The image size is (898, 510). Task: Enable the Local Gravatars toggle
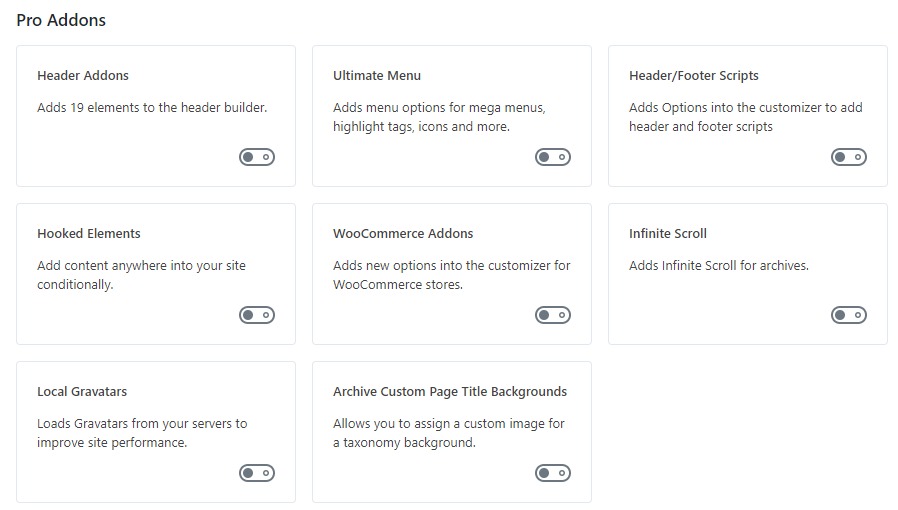257,473
